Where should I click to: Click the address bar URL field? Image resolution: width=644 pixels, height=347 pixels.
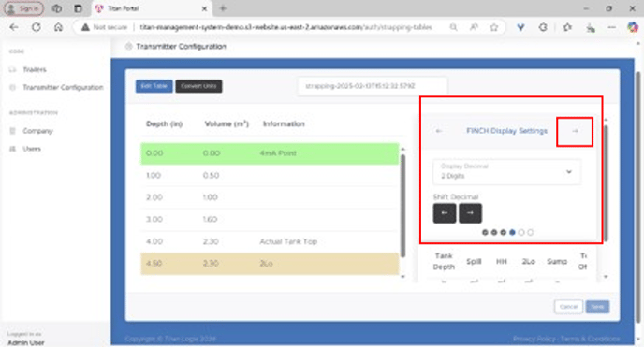tap(285, 27)
